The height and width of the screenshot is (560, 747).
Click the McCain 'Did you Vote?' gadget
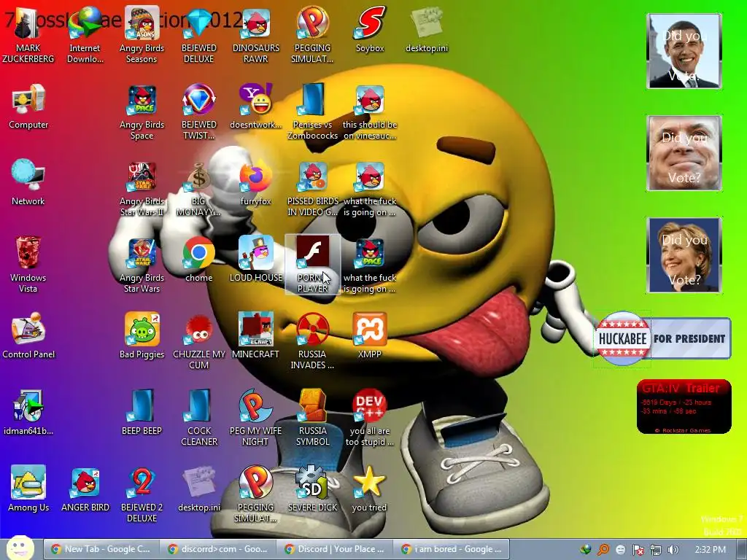pos(684,153)
